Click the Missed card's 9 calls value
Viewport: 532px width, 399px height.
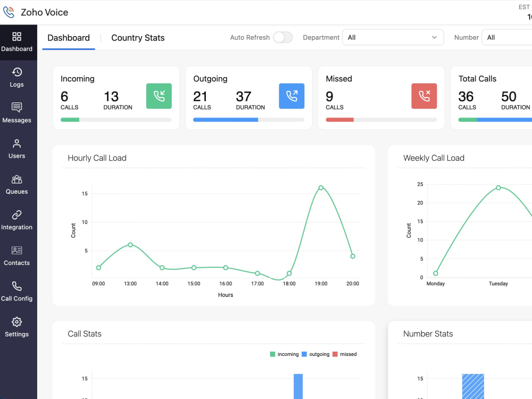tap(329, 97)
